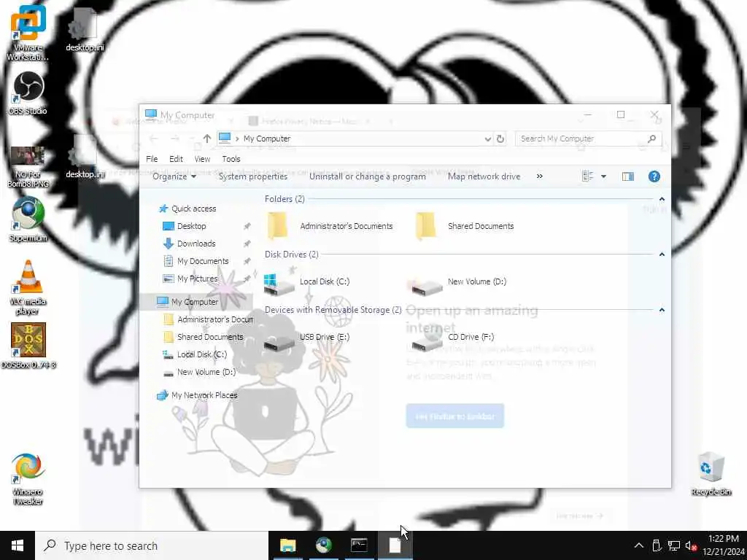Launch OBS Studio from desktop
The width and height of the screenshot is (747, 560).
pos(28,93)
